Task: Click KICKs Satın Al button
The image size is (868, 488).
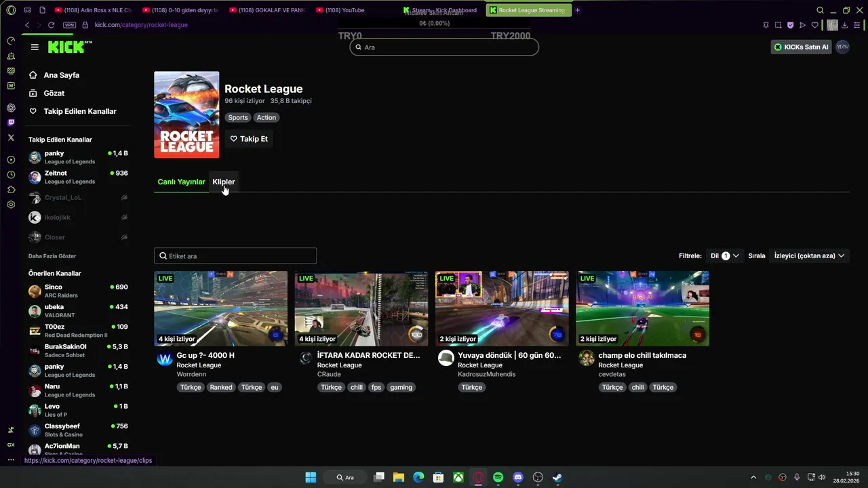Action: [x=801, y=47]
